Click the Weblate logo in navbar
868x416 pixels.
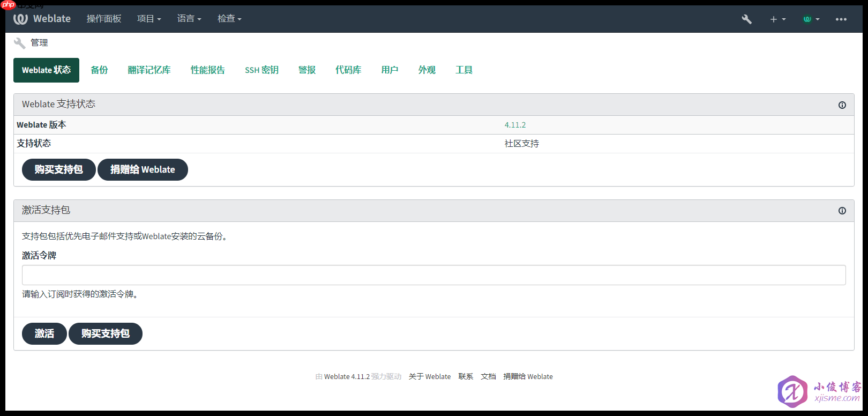pos(42,19)
